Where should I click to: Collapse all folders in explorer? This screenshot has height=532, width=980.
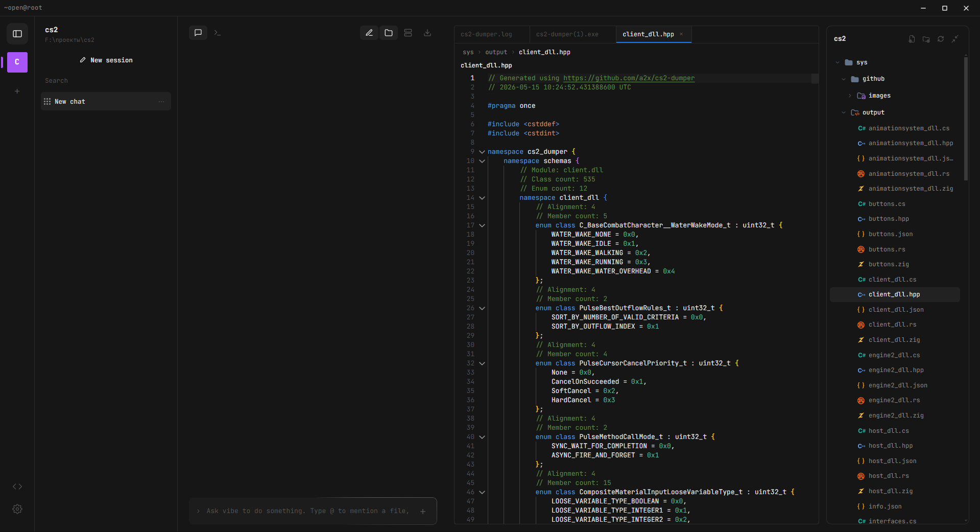[x=954, y=39]
